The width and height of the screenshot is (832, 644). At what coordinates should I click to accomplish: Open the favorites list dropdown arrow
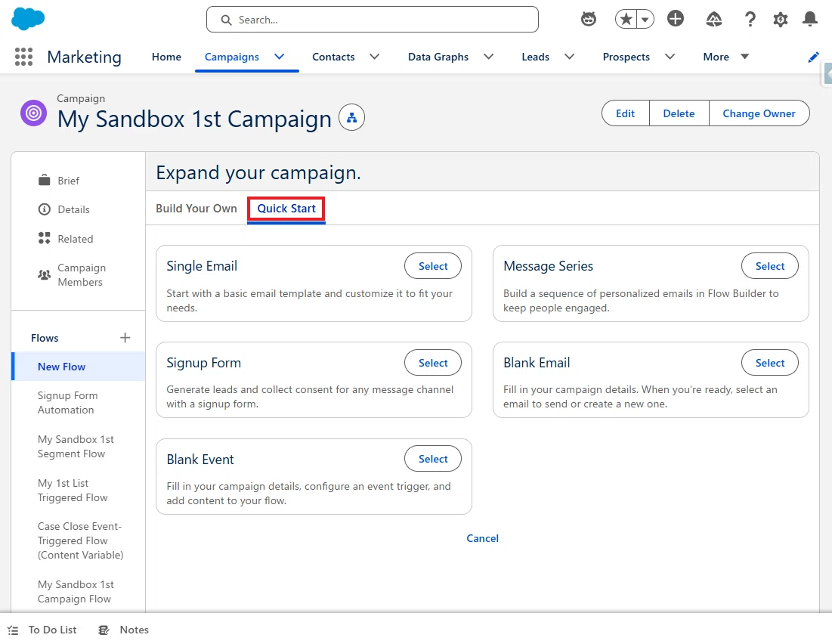point(645,20)
